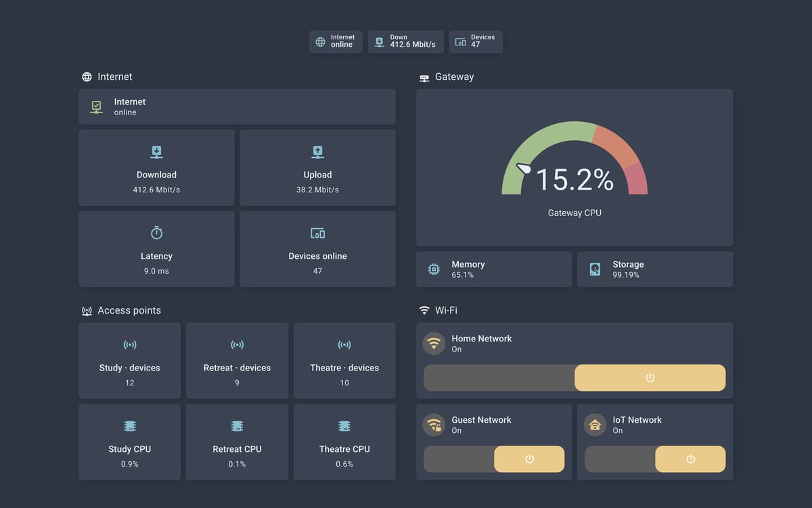
Task: Click the Study devices radio icon
Action: click(130, 345)
